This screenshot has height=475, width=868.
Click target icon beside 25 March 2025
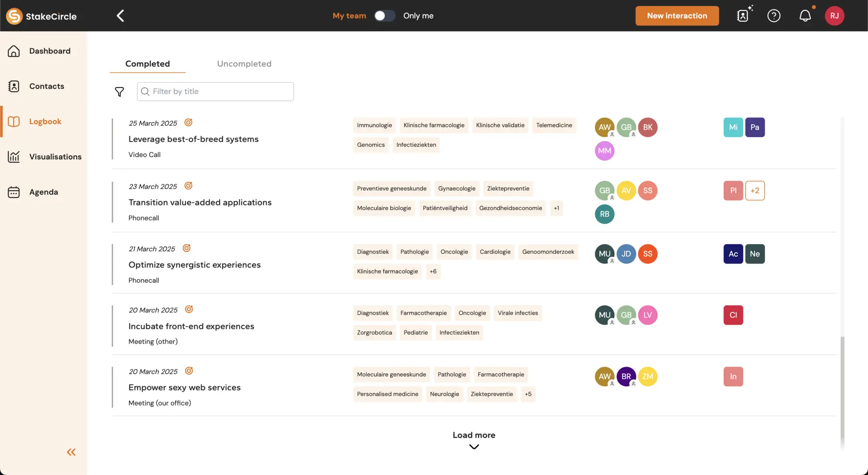[x=188, y=122]
